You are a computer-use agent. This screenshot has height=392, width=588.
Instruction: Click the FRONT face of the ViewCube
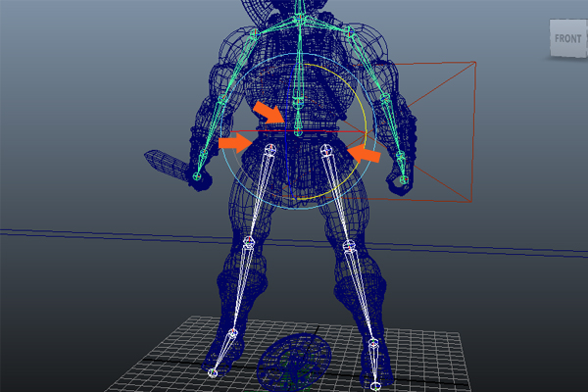click(x=567, y=38)
